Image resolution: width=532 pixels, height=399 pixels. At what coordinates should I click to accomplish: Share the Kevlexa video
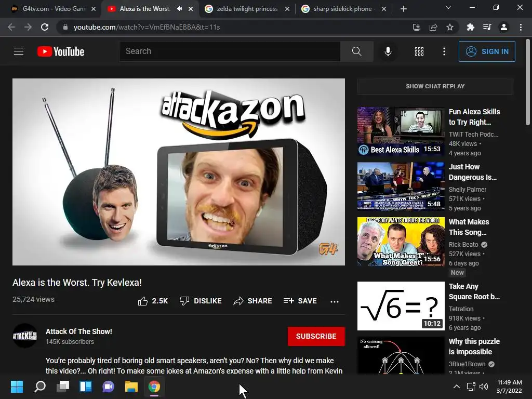[253, 301]
